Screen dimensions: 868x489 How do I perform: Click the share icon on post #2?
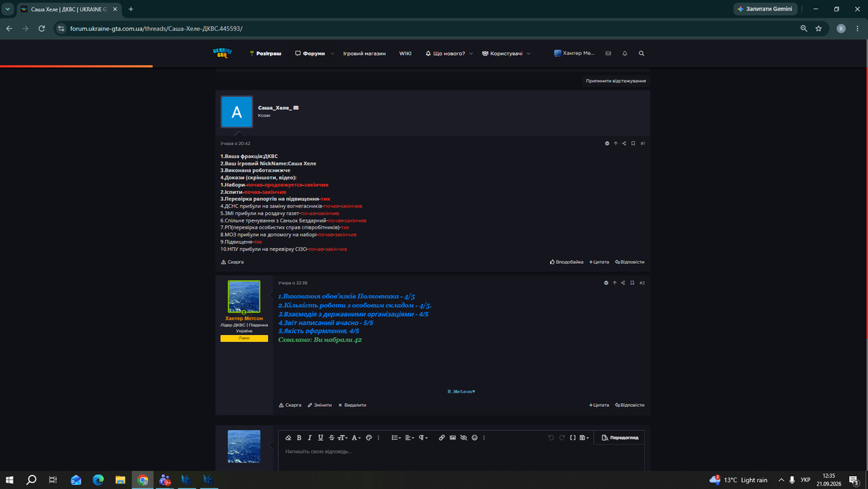click(624, 283)
